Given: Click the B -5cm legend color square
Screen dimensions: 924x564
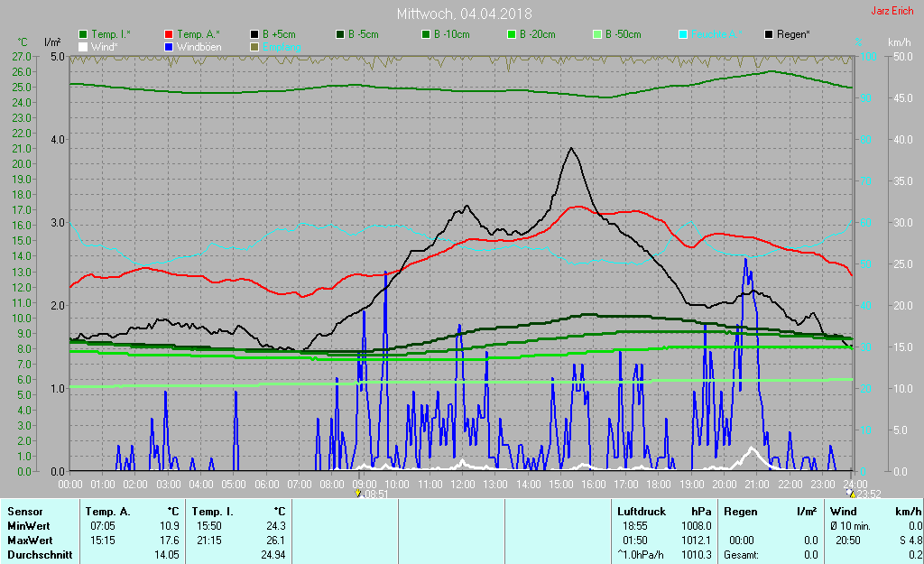Looking at the screenshot, I should point(341,34).
